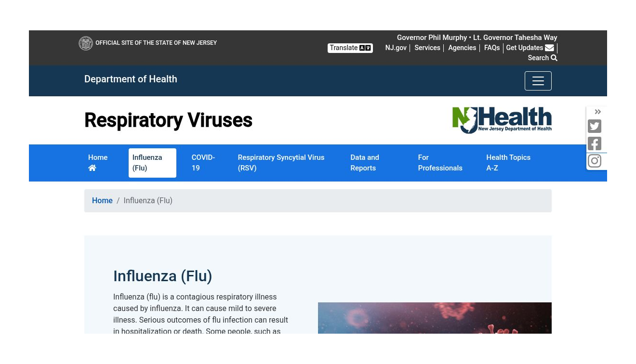Click the Department of Health link
Viewport: 636px width, 364px height.
tap(131, 79)
